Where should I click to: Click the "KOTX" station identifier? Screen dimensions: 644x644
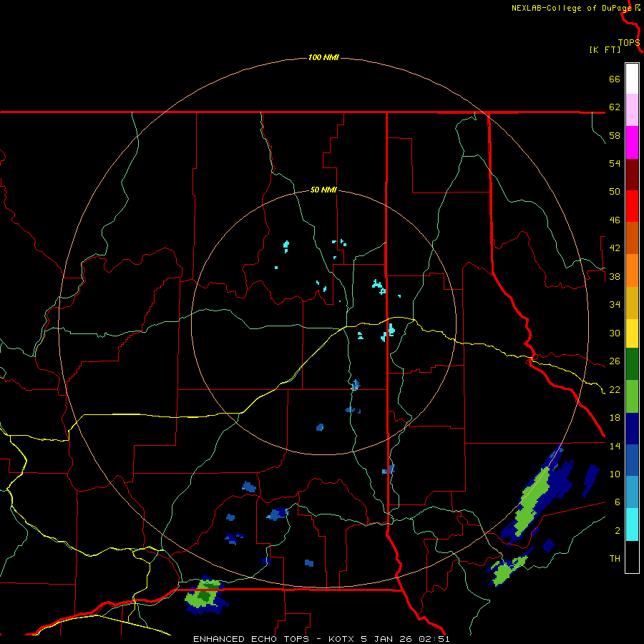[341, 639]
